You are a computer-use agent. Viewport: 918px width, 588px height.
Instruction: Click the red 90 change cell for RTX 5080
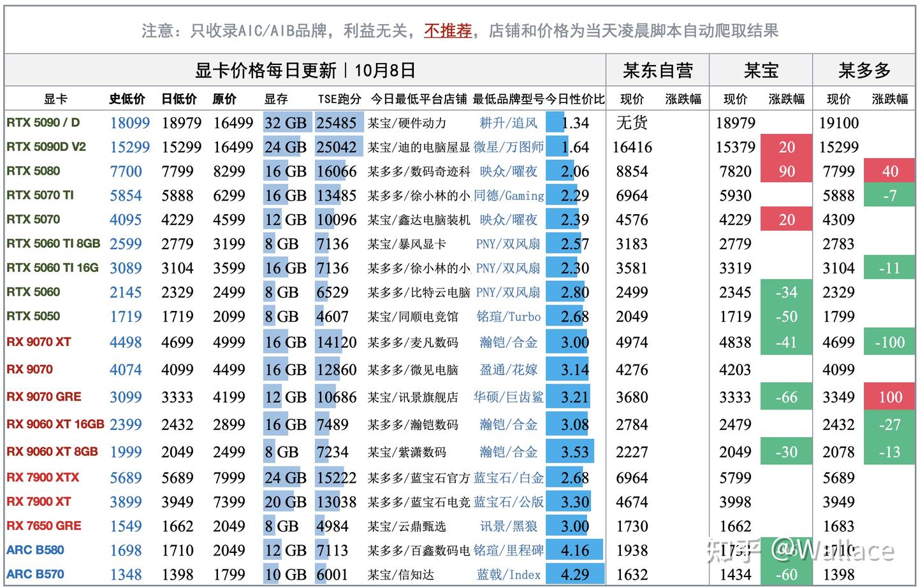coord(787,171)
